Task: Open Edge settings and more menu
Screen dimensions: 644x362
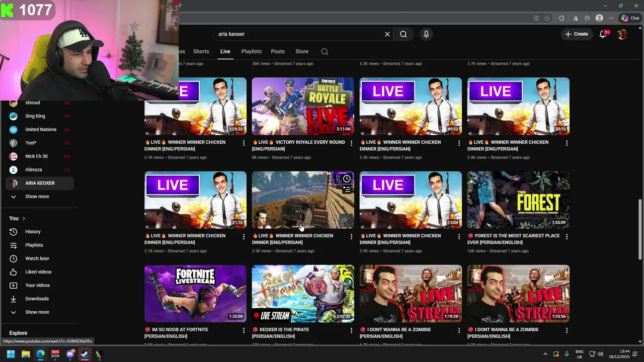Action: (611, 18)
